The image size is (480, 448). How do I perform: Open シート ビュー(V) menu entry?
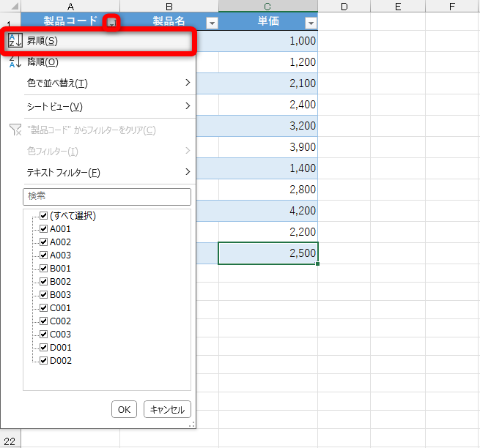(98, 106)
